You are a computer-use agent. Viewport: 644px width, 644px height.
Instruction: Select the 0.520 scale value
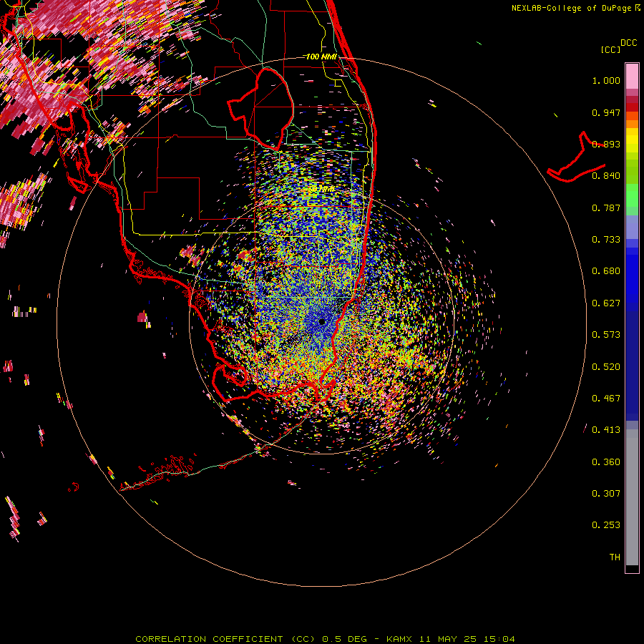pos(606,367)
